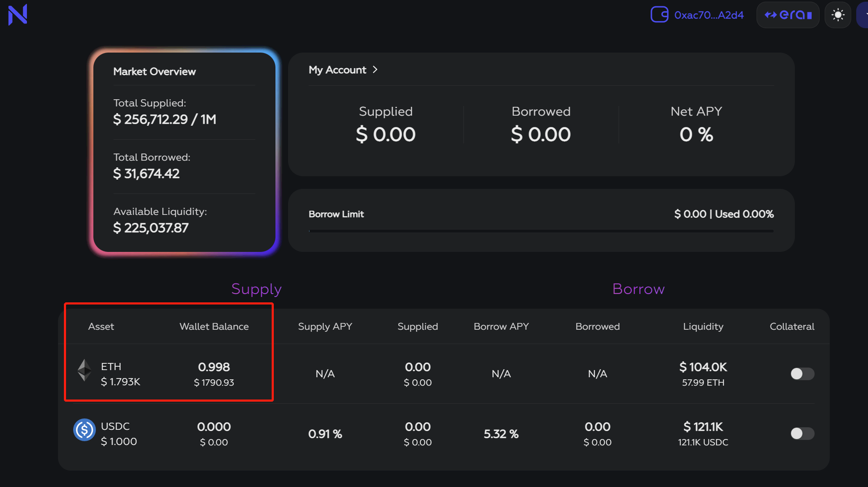Click the Net APY 0 % value

pos(696,135)
